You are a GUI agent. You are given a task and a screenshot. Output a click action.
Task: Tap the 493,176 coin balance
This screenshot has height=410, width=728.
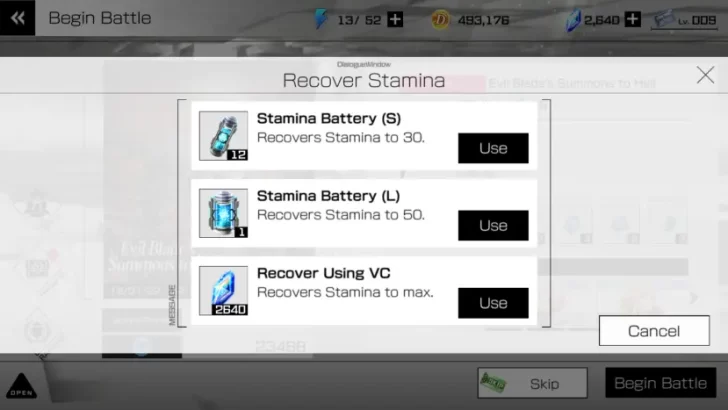click(x=483, y=20)
